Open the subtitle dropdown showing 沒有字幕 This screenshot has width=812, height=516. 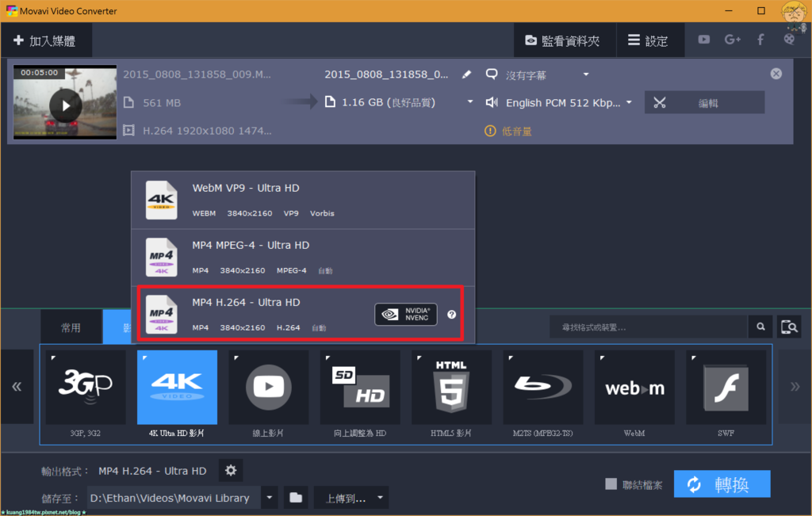coord(547,75)
